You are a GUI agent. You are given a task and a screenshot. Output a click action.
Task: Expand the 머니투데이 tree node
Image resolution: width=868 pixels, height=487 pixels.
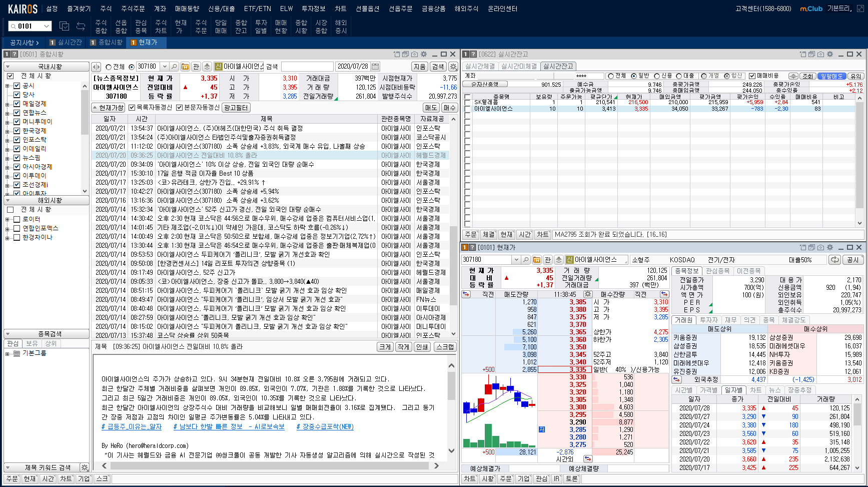click(8, 122)
